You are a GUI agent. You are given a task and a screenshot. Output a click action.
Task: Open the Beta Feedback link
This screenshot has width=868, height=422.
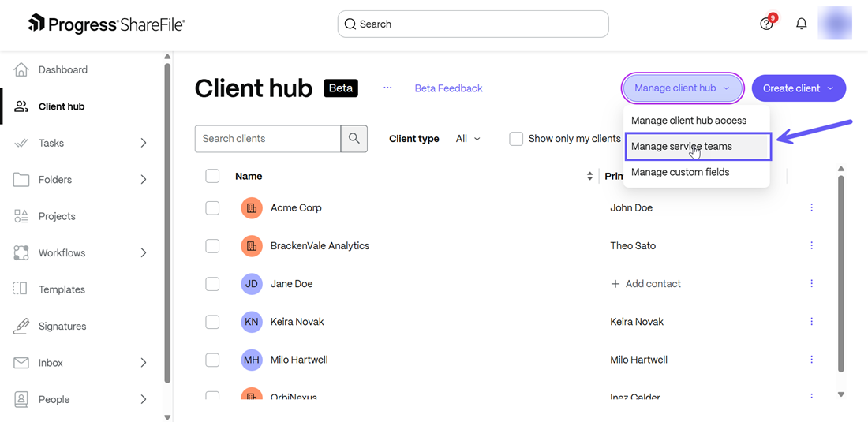pyautogui.click(x=448, y=88)
